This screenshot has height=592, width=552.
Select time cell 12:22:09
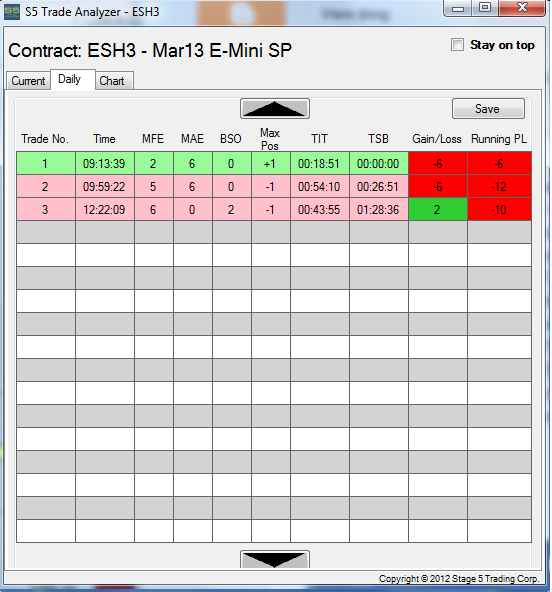(105, 210)
